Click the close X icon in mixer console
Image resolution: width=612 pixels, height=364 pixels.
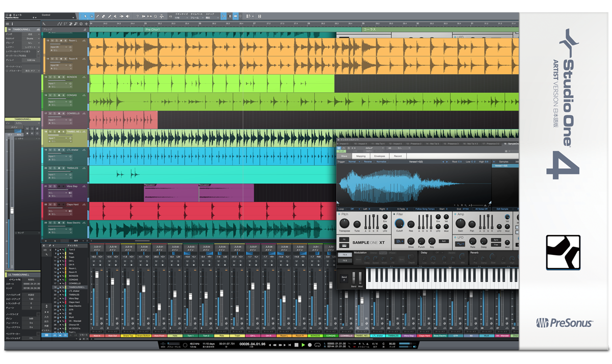[x=44, y=246]
